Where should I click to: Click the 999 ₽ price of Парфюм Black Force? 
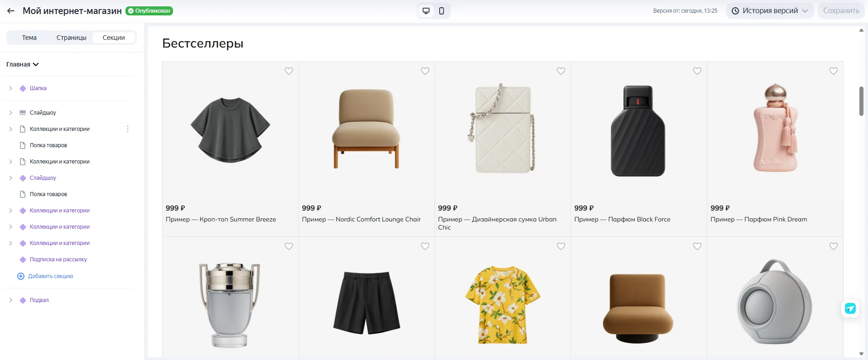pyautogui.click(x=584, y=208)
